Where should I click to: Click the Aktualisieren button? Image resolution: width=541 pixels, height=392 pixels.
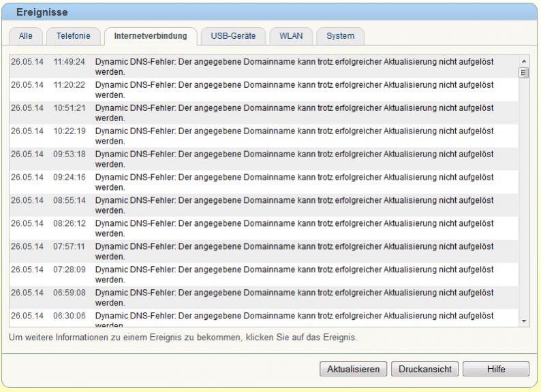(x=354, y=369)
